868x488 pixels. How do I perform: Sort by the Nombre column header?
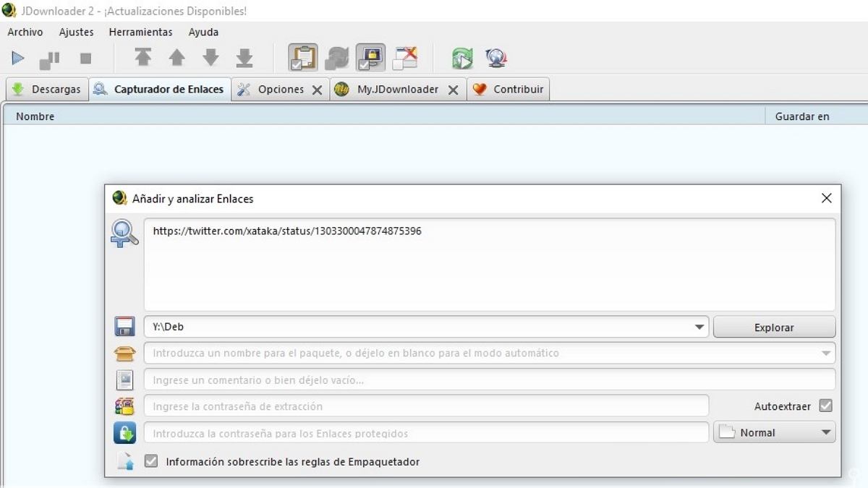click(383, 116)
